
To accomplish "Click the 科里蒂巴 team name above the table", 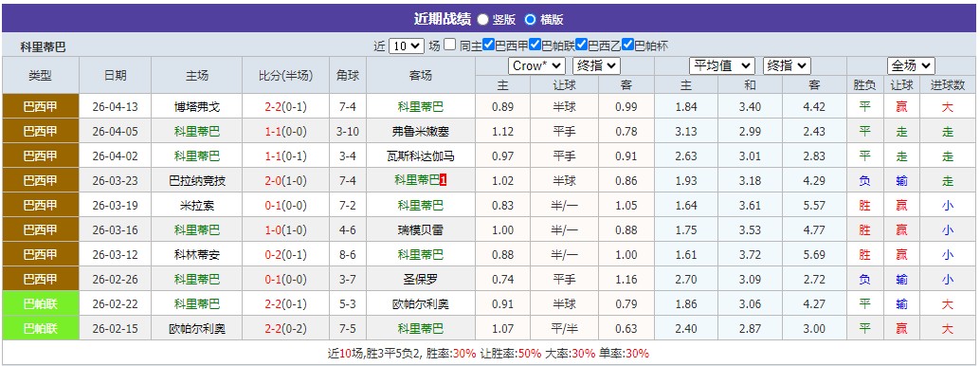I will [43, 46].
